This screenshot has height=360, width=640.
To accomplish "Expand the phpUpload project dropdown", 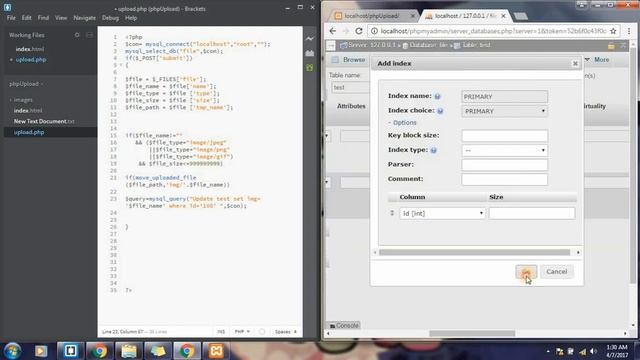I will coord(26,84).
